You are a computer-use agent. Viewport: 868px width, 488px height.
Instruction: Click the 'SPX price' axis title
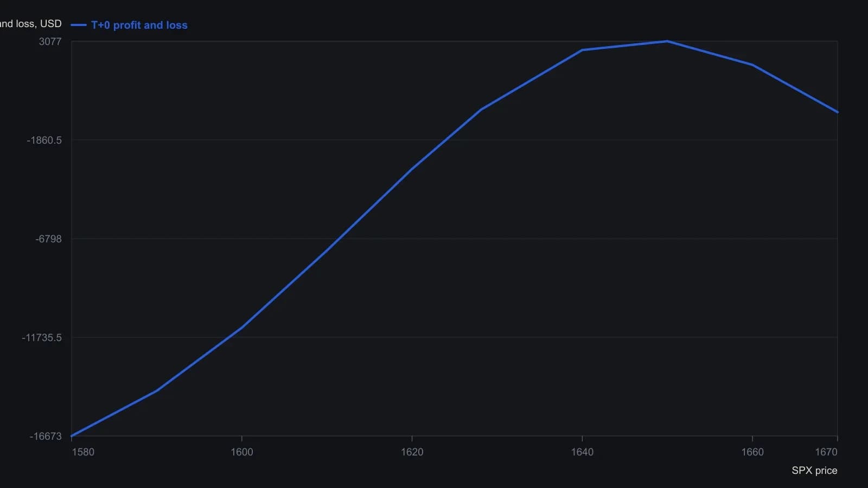click(x=814, y=470)
